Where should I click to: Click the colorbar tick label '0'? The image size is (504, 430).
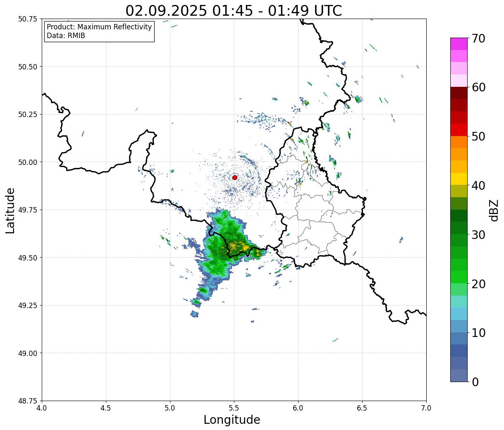[475, 382]
